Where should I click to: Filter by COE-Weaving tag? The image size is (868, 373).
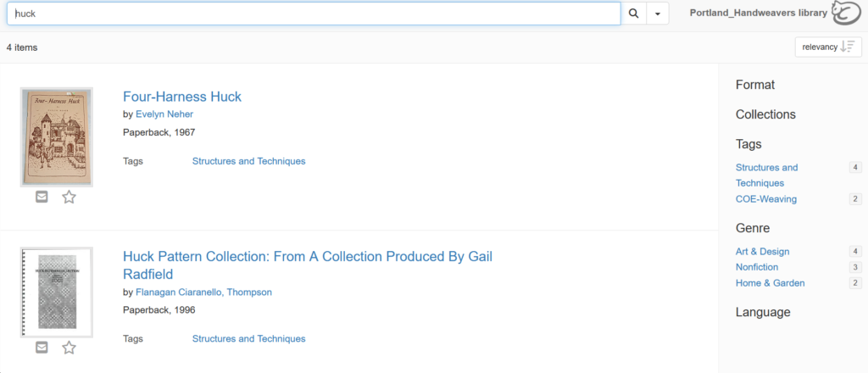pos(766,198)
